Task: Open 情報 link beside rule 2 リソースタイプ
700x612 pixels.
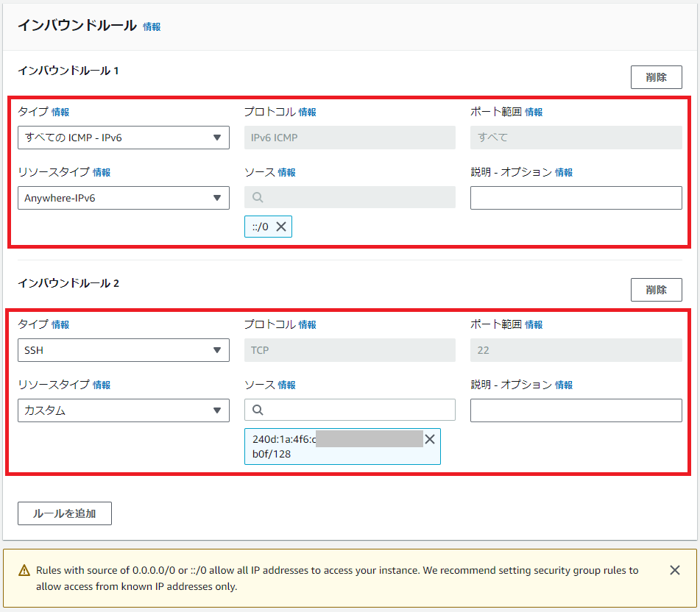Action: [102, 385]
